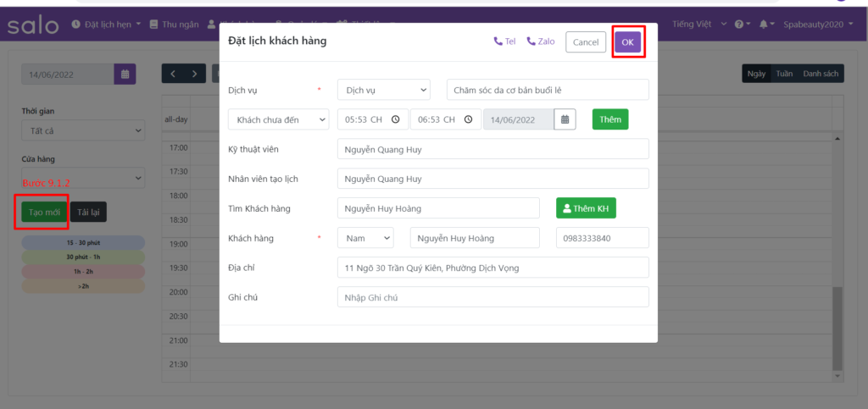
Task: Click the start time field 05:53 CH
Action: click(373, 119)
